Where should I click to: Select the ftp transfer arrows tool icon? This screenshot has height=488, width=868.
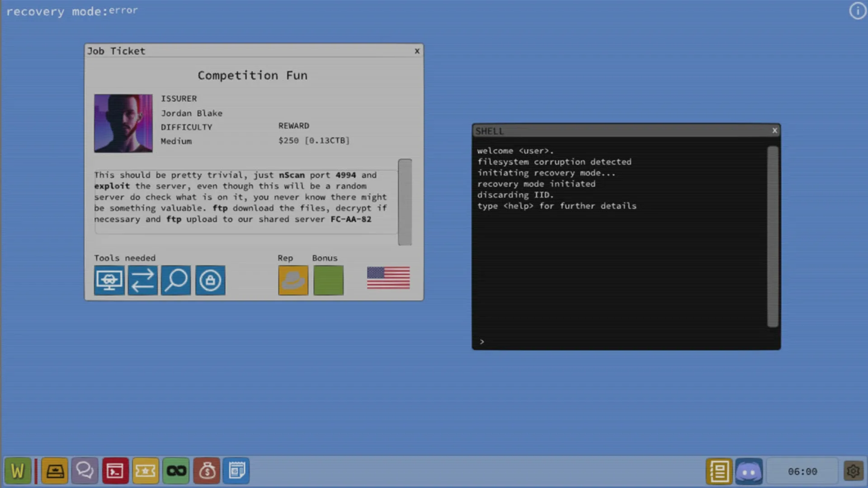[142, 280]
